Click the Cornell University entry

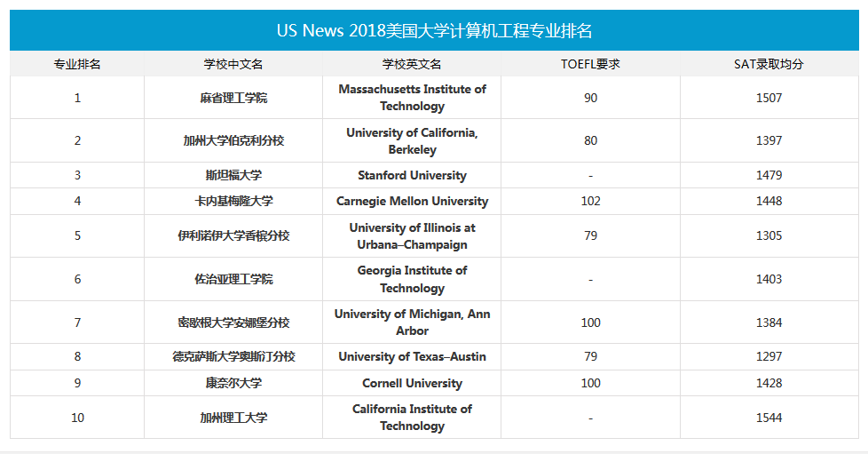[412, 383]
